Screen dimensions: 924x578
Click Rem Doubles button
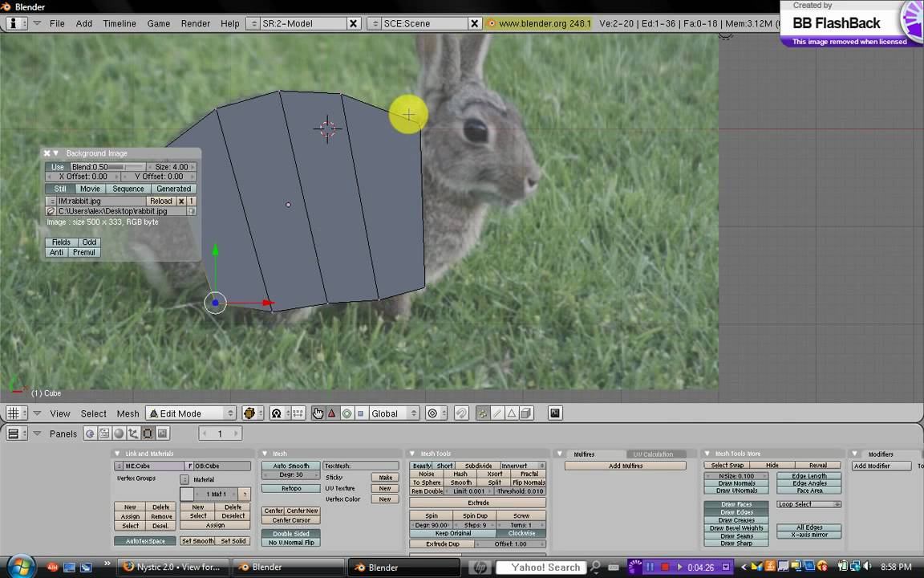coord(427,491)
